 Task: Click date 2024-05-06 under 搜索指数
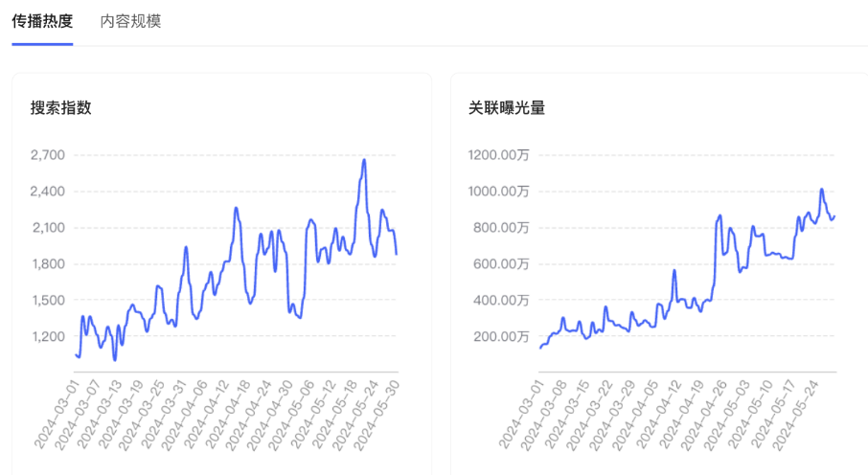coord(290,414)
